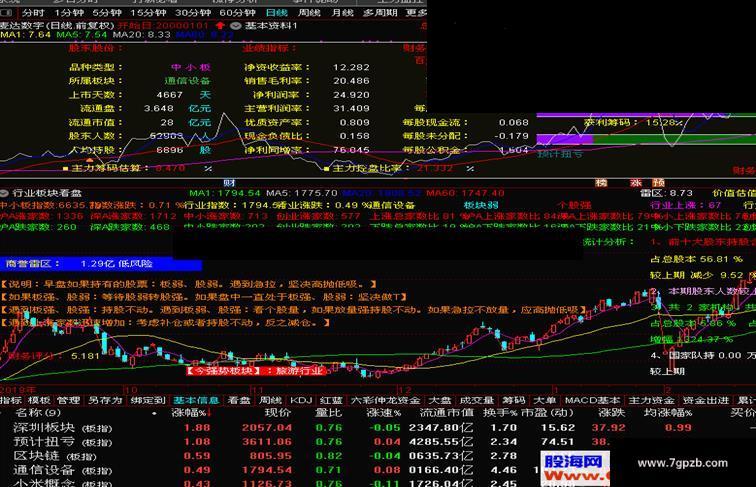This screenshot has height=487, width=756.
Task: Select the 1分钟 period
Action: point(68,13)
